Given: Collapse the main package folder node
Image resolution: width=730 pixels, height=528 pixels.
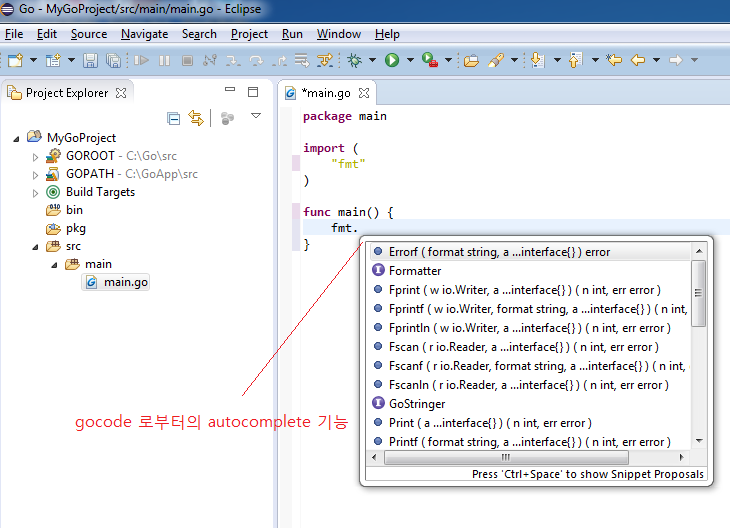Looking at the screenshot, I should 54,265.
